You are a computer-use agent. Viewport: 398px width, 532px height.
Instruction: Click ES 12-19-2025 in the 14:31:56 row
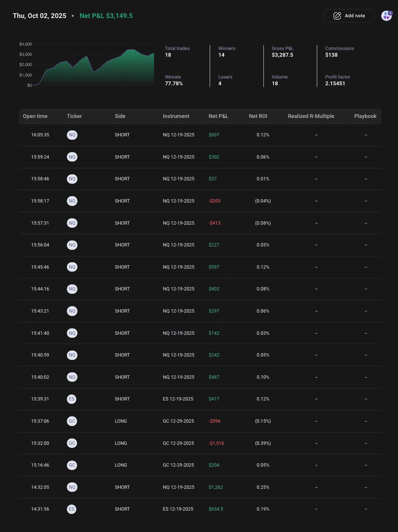click(178, 509)
